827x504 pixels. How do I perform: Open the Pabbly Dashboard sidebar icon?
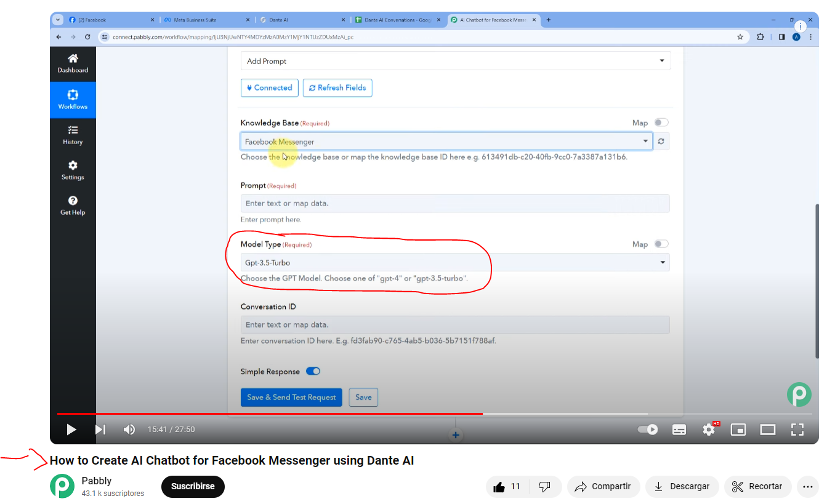[x=73, y=63]
